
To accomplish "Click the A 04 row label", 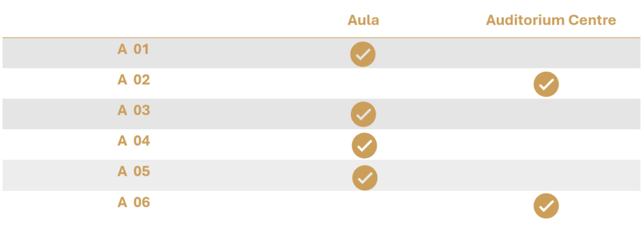I will point(133,140).
